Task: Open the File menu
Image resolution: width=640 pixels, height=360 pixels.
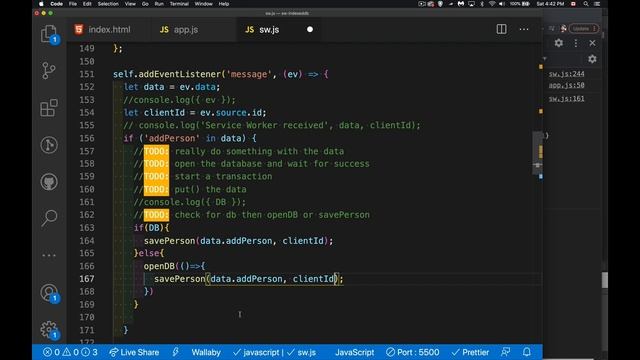Action: click(x=73, y=4)
